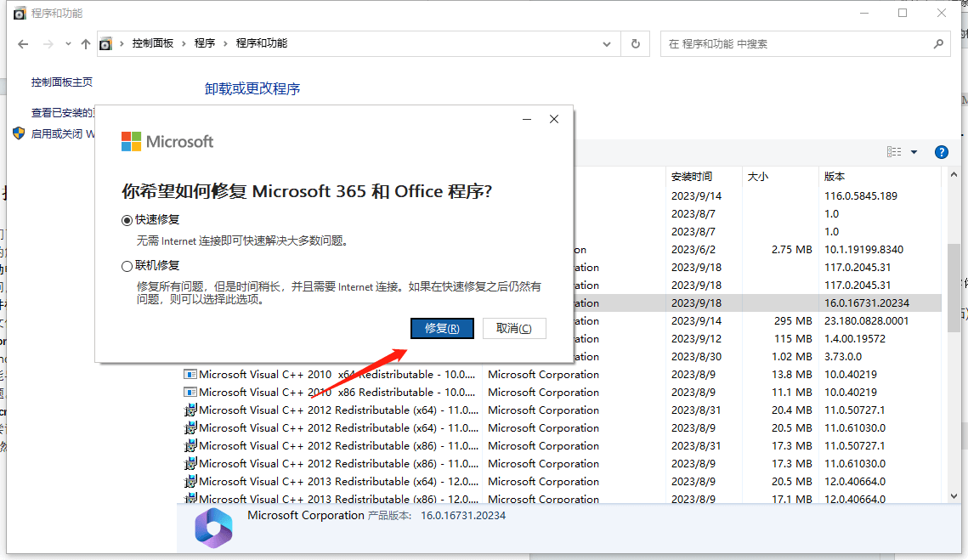Viewport: 968px width, 560px height.
Task: Click the shield icon beside 启用或关闭
Action: pyautogui.click(x=19, y=133)
